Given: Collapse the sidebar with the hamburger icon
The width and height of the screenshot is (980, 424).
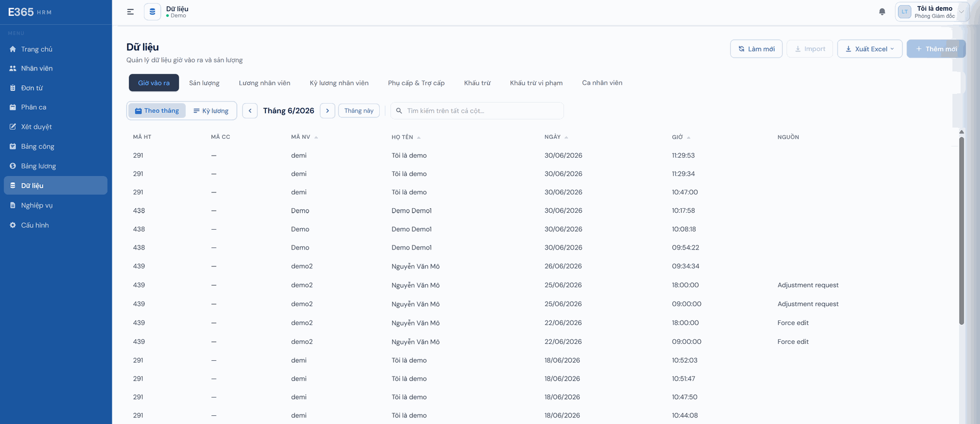Looking at the screenshot, I should coord(130,12).
